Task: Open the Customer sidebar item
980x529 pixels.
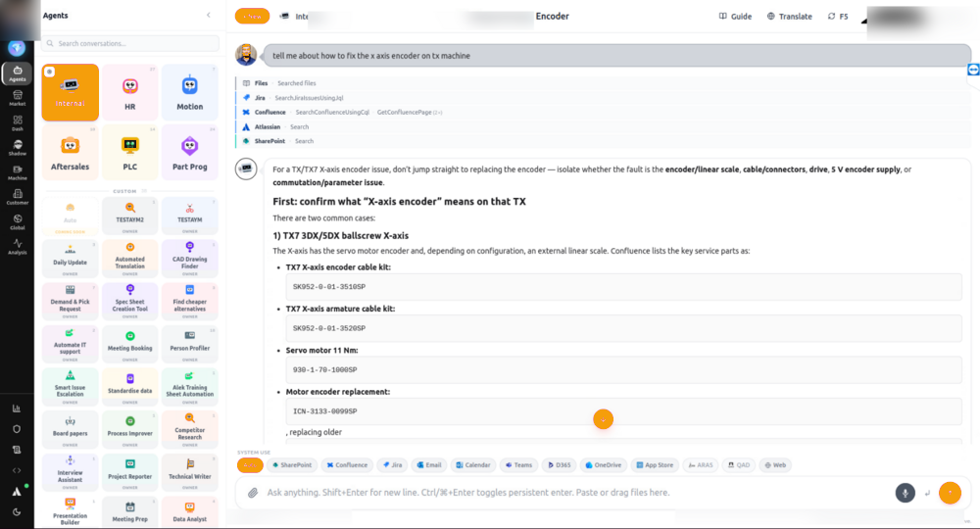Action: coord(17,197)
